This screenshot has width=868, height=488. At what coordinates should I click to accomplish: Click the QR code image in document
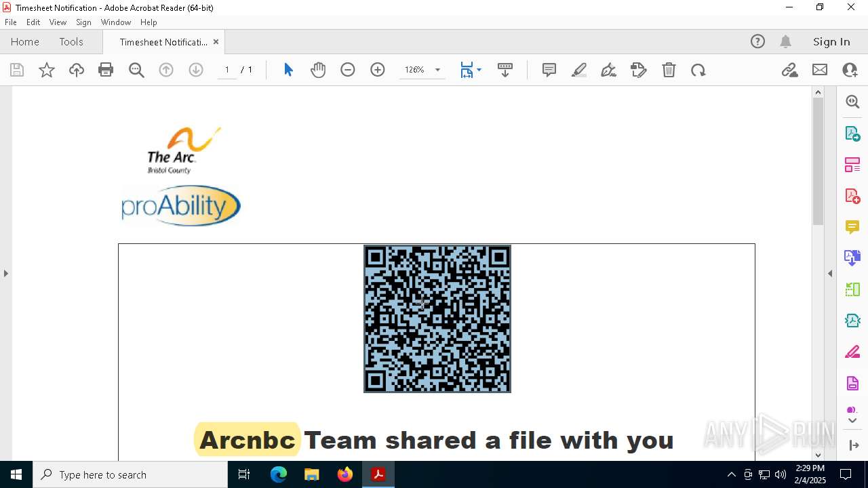pyautogui.click(x=437, y=319)
